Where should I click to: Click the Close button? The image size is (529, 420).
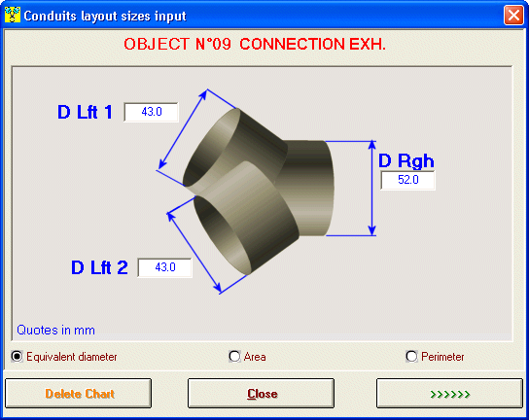262,394
